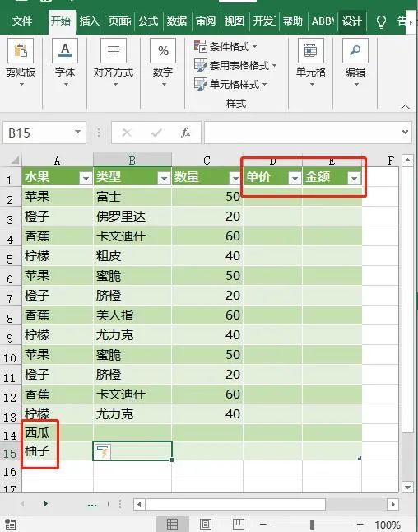Viewport: 418px width, 532px height.
Task: Open the 数字 number format icon
Action: [x=163, y=50]
